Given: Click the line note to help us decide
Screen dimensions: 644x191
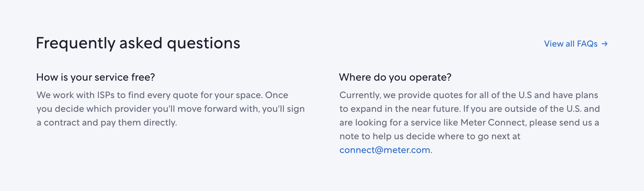Looking at the screenshot, I should pos(430,136).
